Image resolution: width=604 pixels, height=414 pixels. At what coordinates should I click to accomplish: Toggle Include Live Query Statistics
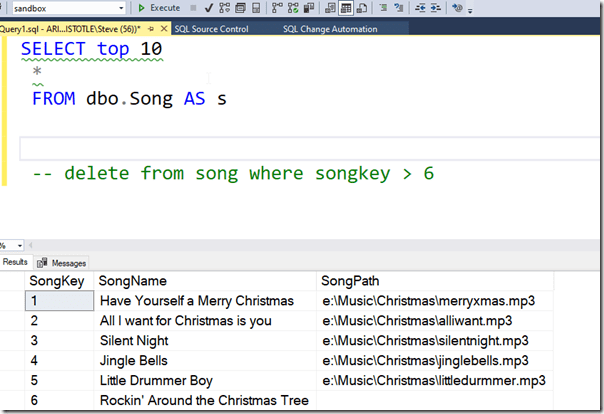pos(293,8)
